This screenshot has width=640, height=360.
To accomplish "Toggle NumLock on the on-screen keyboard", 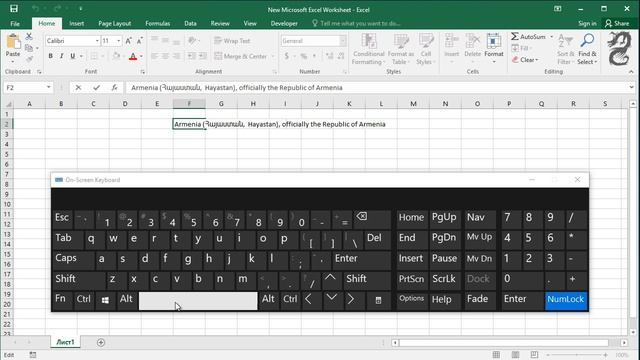I will pos(566,300).
